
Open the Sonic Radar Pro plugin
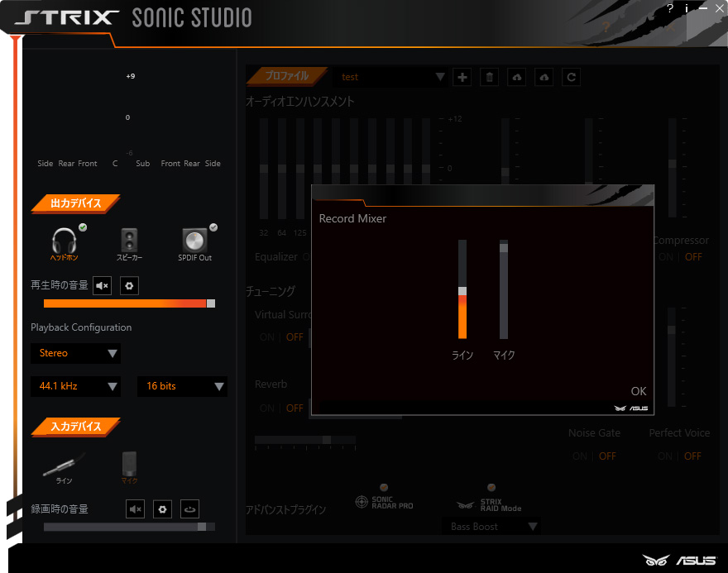pos(384,502)
